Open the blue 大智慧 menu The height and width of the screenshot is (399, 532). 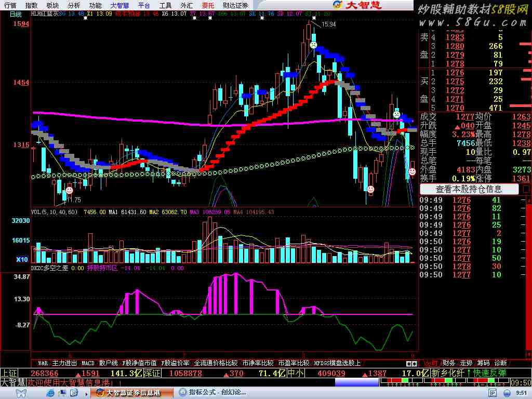tap(120, 5)
